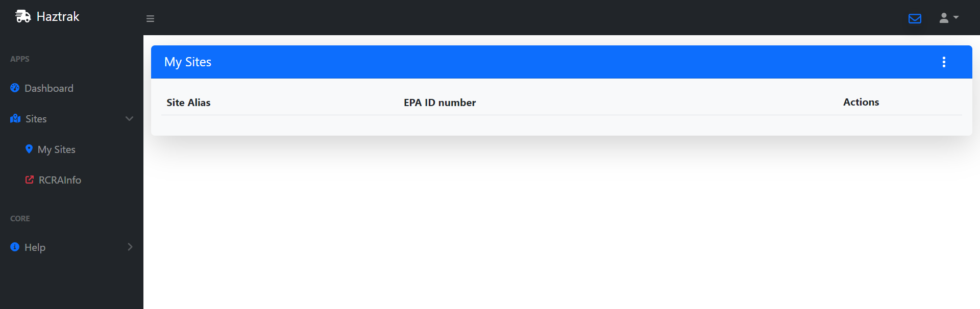This screenshot has width=980, height=309.
Task: Click the external link icon beside RCRAInfo
Action: (29, 179)
